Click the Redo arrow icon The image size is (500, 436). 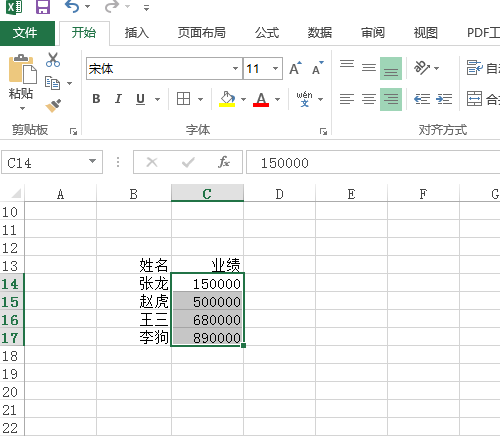111,6
